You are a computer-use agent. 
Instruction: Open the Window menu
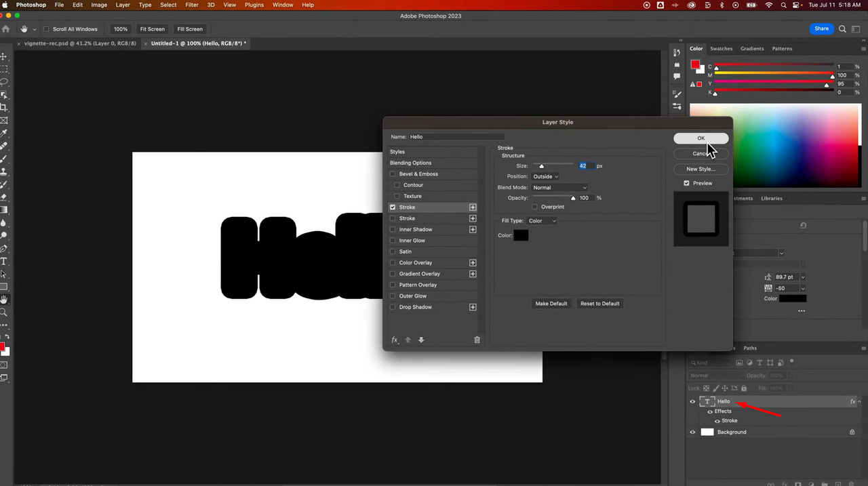tap(283, 5)
